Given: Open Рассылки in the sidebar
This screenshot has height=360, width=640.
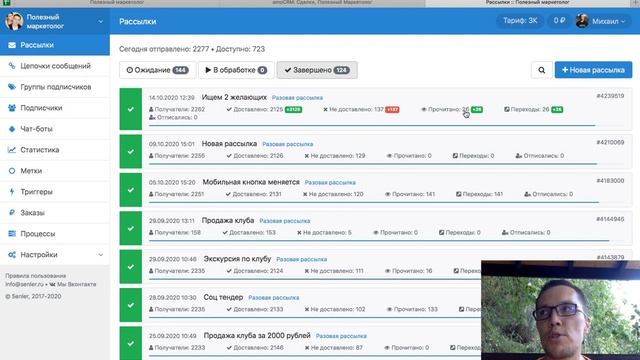Looking at the screenshot, I should coord(55,45).
